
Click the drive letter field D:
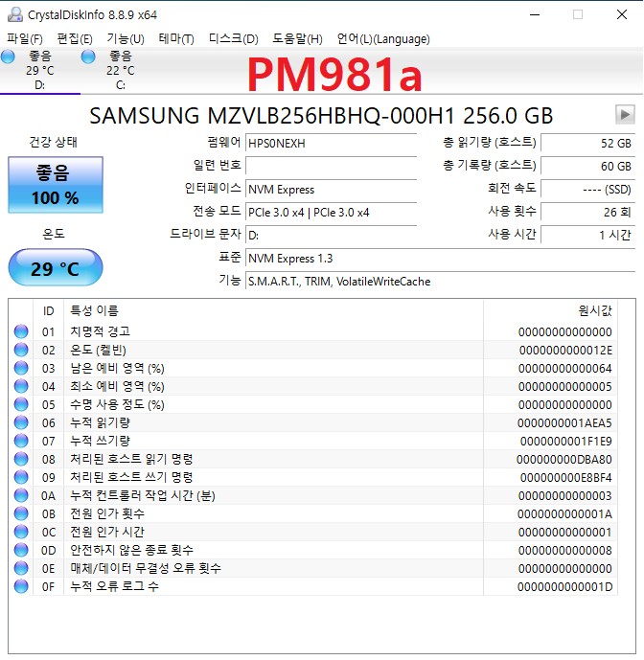coord(331,235)
